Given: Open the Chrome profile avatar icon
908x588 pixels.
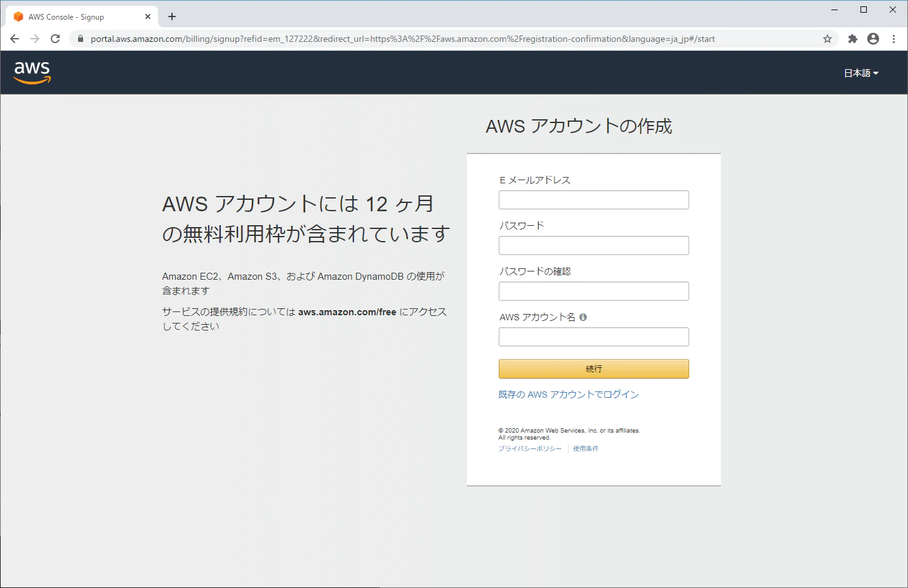Looking at the screenshot, I should point(873,39).
